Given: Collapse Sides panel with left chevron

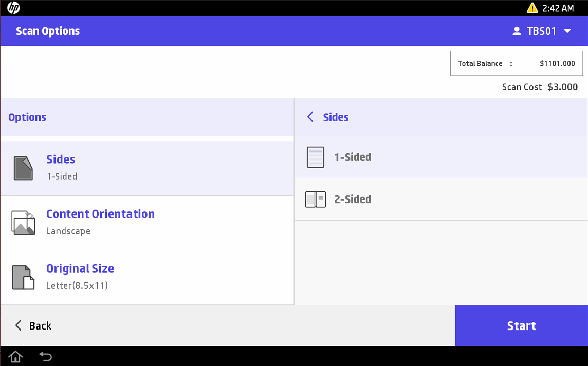Looking at the screenshot, I should tap(310, 117).
